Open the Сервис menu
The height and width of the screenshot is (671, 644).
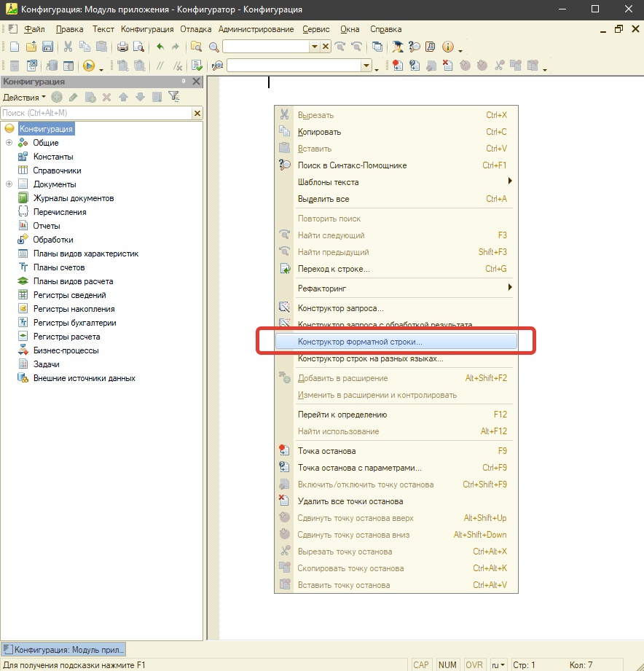coord(315,29)
